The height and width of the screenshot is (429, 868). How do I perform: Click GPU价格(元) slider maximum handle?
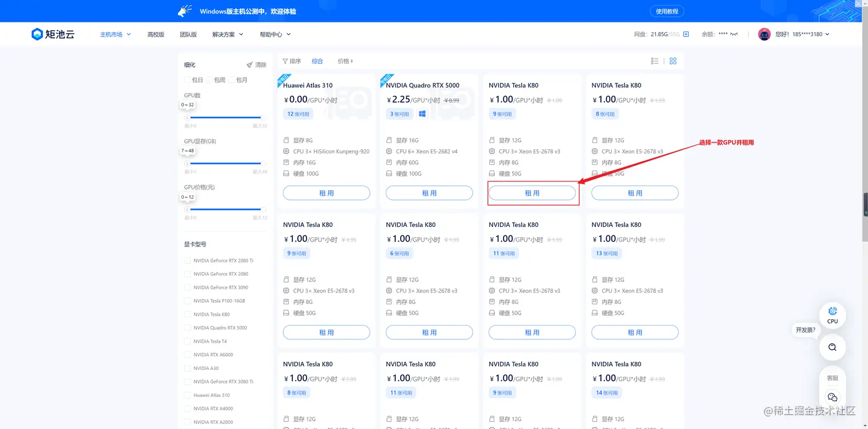(263, 209)
